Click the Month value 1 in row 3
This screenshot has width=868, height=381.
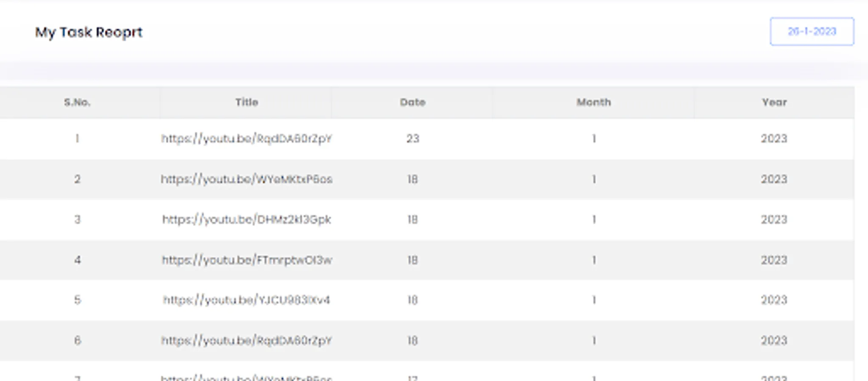594,219
